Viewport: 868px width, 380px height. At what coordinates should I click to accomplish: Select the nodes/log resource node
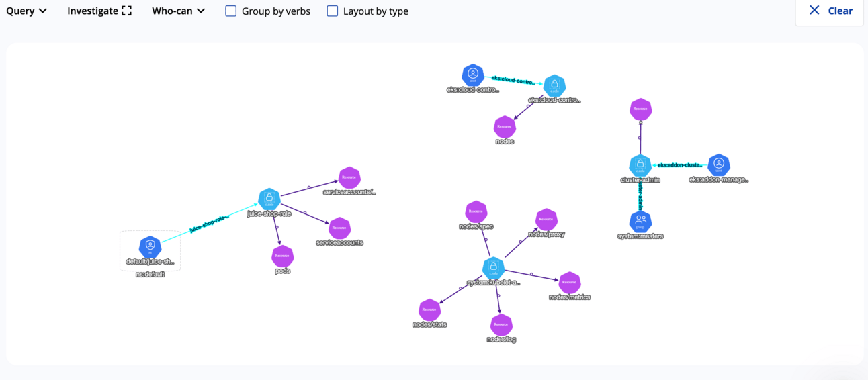click(x=501, y=324)
